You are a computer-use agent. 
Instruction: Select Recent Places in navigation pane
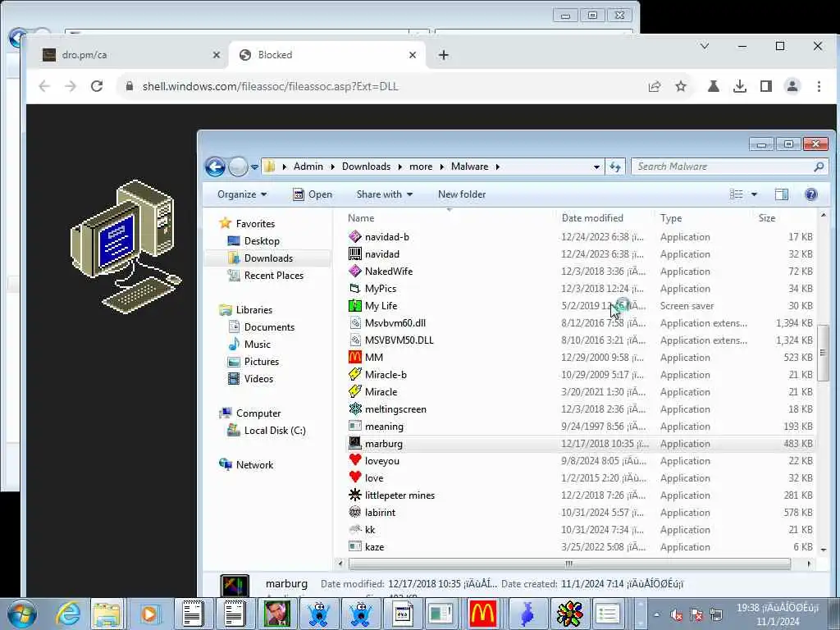pos(273,276)
